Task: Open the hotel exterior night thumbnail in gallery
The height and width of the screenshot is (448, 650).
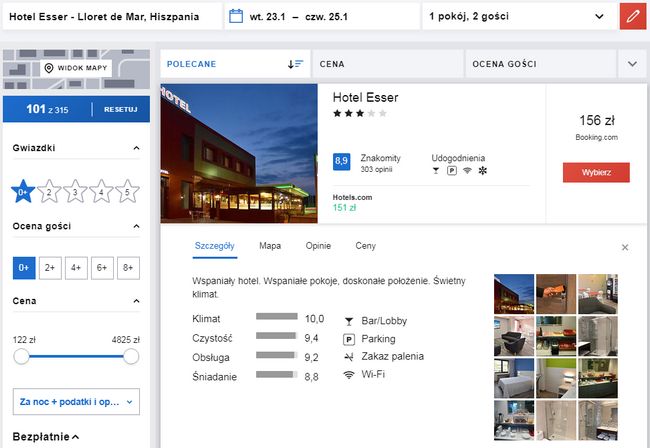Action: click(514, 294)
